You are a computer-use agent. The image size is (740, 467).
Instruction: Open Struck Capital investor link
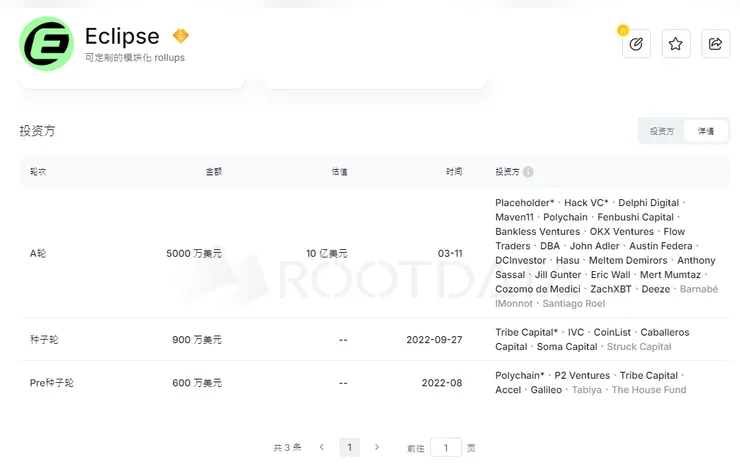pyautogui.click(x=639, y=347)
